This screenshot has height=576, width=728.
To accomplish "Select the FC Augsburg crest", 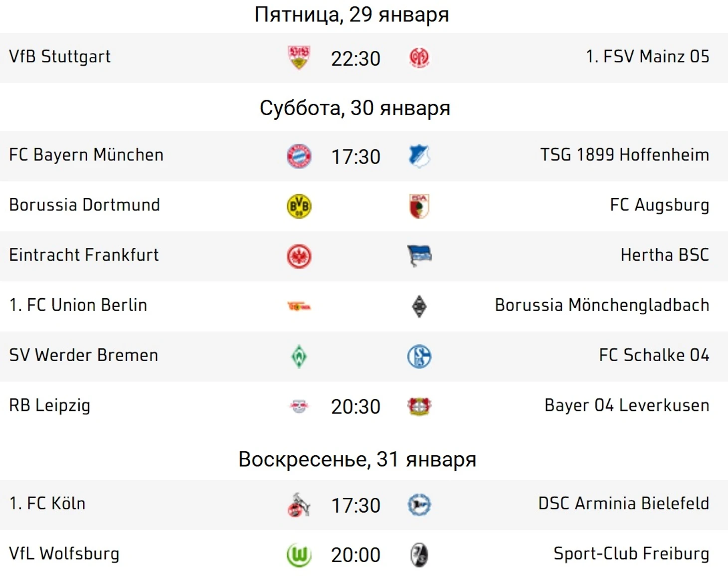I will tap(419, 206).
